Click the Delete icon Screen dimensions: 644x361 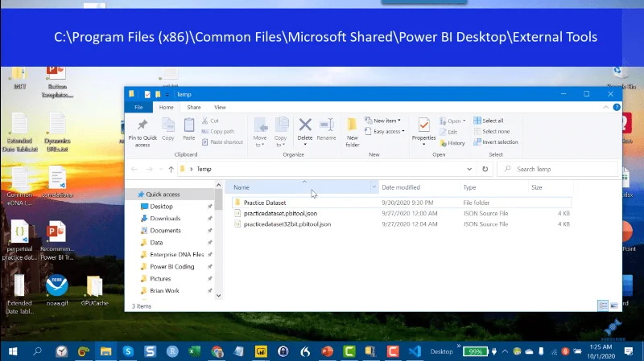click(305, 125)
